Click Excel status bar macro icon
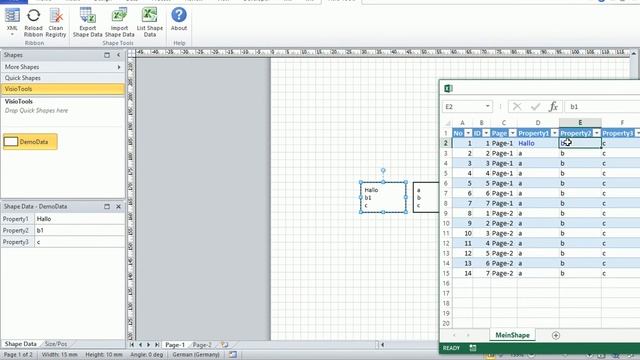Image resolution: width=640 pixels, height=360 pixels. pos(473,348)
